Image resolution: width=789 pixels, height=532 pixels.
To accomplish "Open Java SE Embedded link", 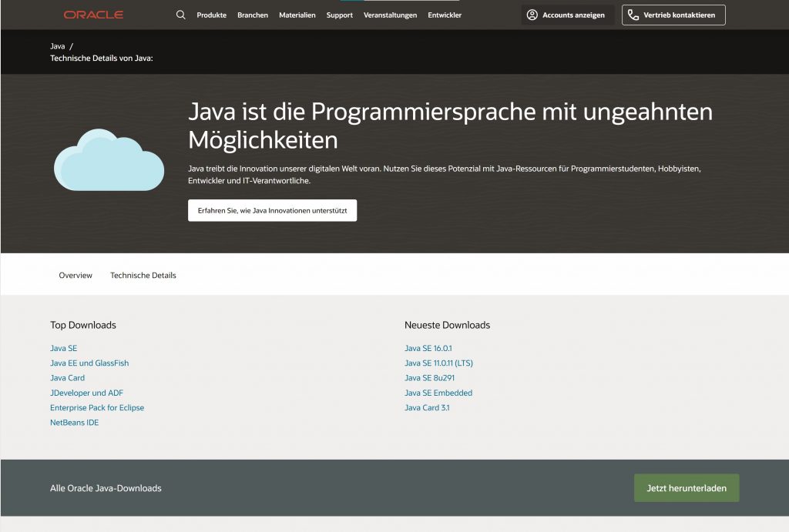I will point(438,393).
